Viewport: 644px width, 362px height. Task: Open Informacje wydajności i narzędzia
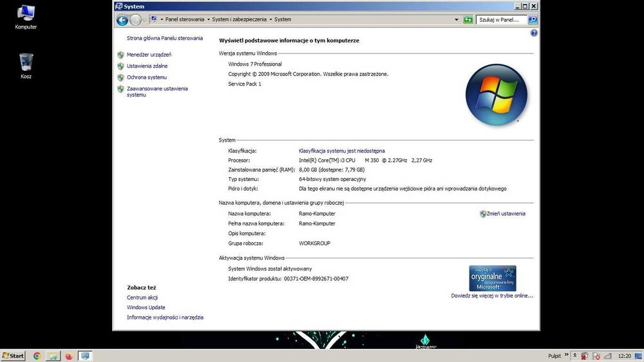pos(165,317)
